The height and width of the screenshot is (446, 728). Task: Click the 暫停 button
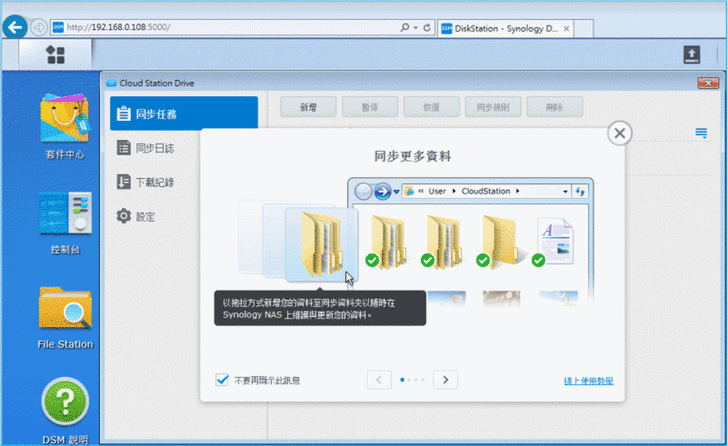click(x=370, y=107)
